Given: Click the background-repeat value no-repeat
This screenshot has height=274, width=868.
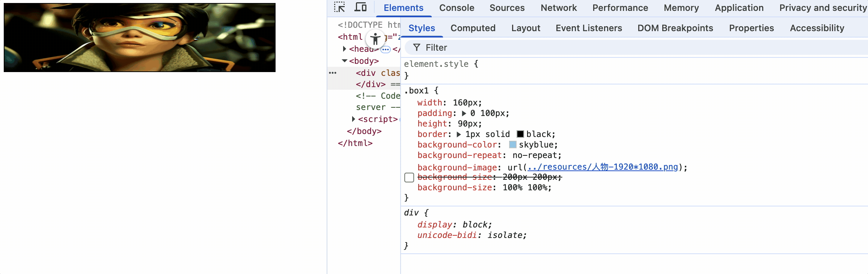Looking at the screenshot, I should pos(535,155).
